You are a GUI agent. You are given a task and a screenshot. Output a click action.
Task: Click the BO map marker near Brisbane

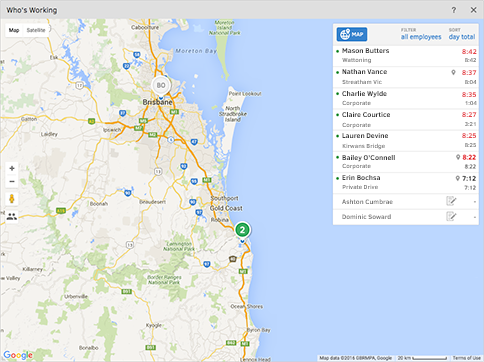tap(161, 86)
